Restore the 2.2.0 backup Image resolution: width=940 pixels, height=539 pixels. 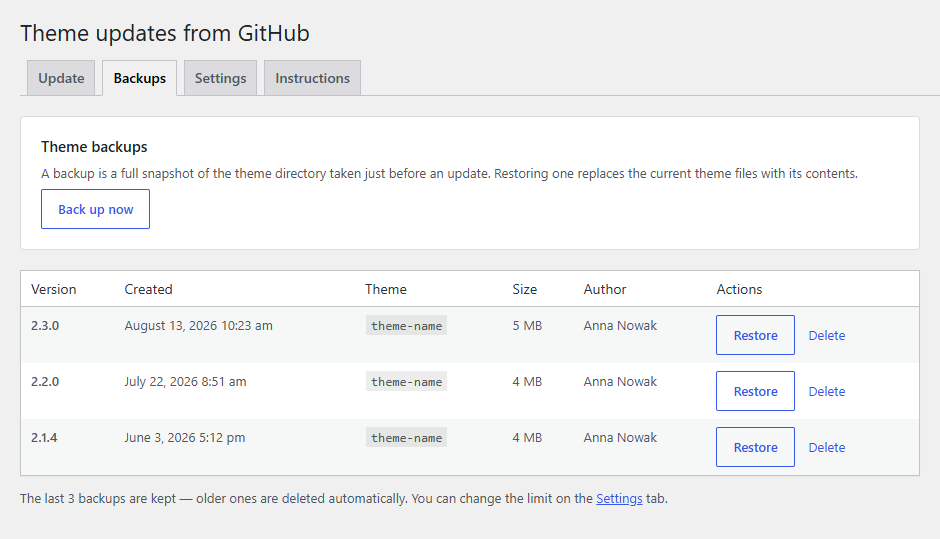pos(755,391)
